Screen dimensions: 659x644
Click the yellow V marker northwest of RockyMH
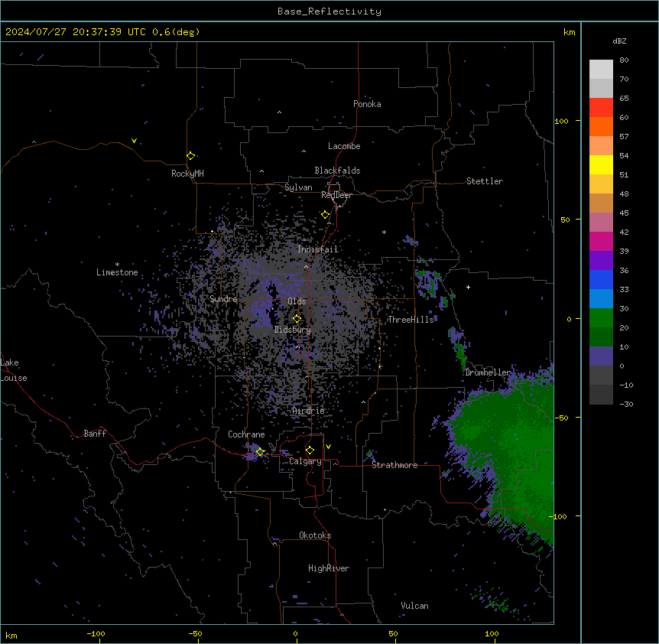click(x=134, y=141)
